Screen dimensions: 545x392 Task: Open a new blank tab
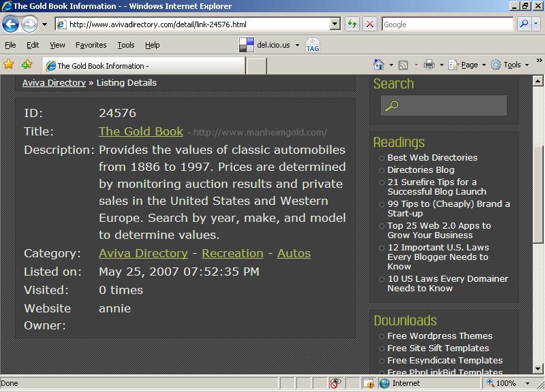pyautogui.click(x=257, y=66)
